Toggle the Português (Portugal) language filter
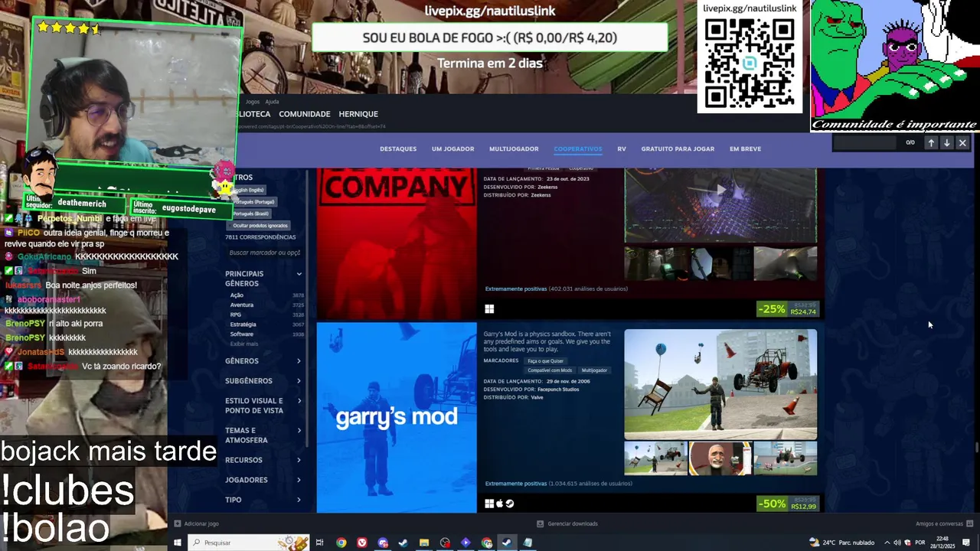This screenshot has height=551, width=980. coord(254,202)
